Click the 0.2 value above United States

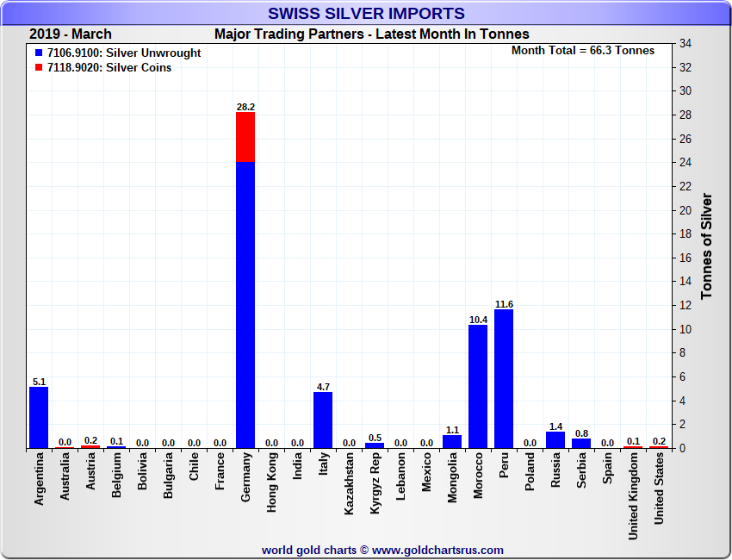click(x=659, y=441)
